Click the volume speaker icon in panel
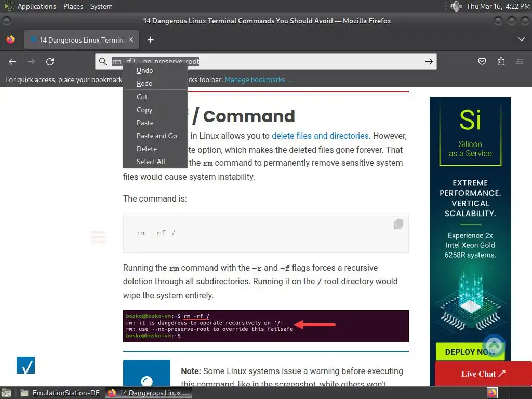Screen dimensions: 532x399 tap(456, 6)
